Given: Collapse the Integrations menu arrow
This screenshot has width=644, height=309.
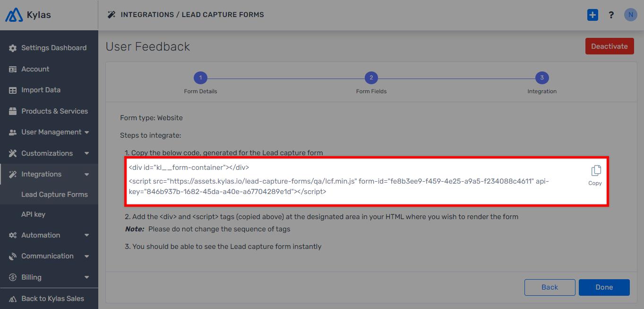Looking at the screenshot, I should tap(86, 175).
